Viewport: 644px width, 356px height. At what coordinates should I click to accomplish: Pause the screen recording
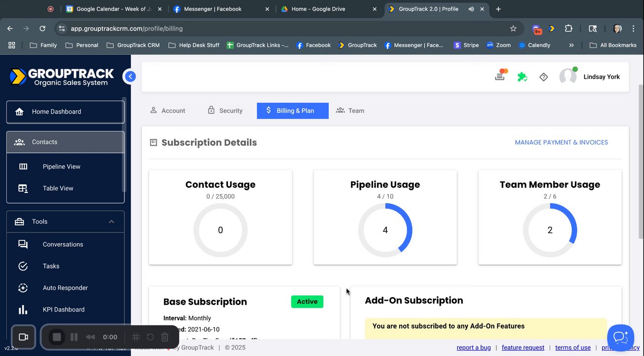pyautogui.click(x=74, y=337)
